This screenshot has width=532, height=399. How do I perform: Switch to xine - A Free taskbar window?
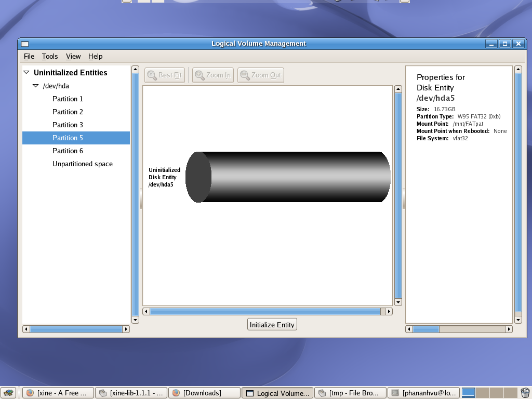click(x=58, y=393)
